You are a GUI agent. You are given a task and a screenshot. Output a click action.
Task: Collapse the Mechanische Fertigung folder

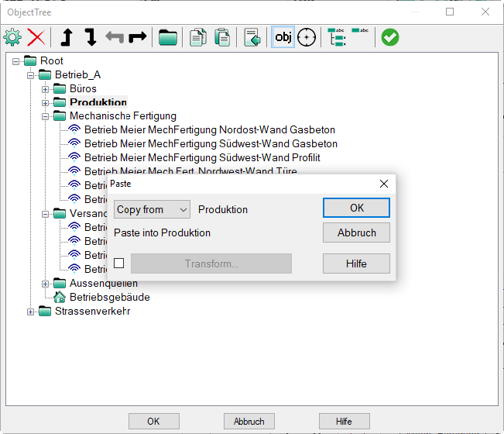[x=45, y=117]
